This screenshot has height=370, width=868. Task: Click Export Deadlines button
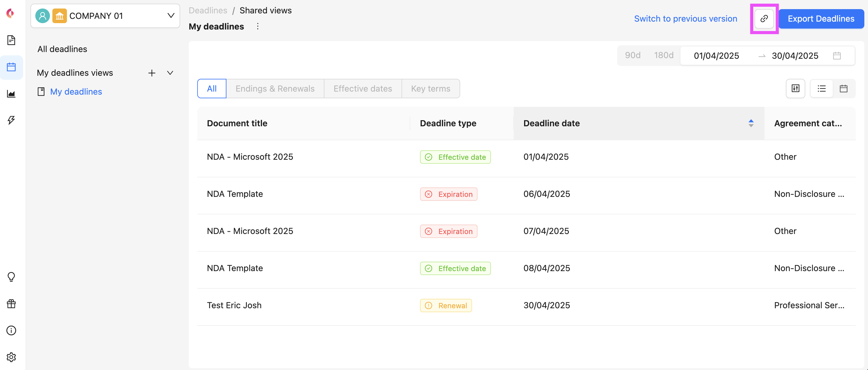pyautogui.click(x=821, y=19)
